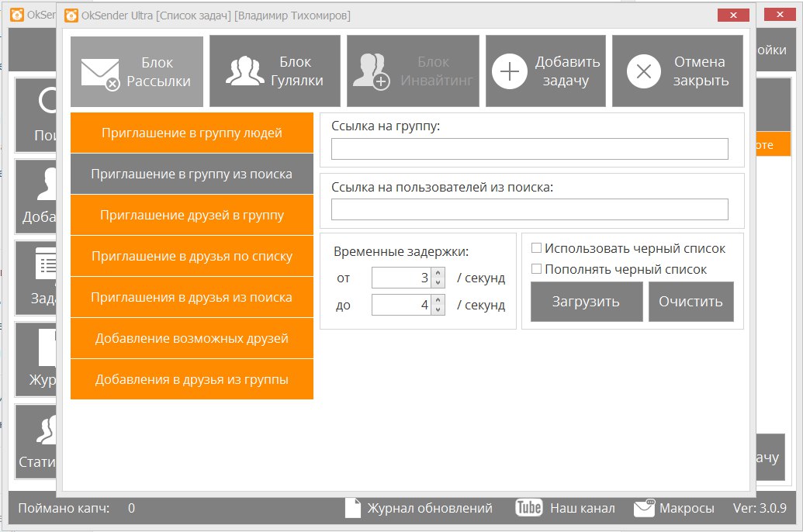Image resolution: width=803 pixels, height=532 pixels.
Task: Click the envelope icon in Блок Рассылки
Action: (100, 73)
